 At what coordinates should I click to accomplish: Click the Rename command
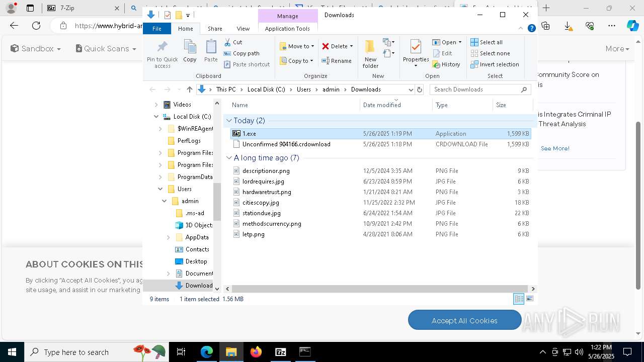(x=337, y=61)
